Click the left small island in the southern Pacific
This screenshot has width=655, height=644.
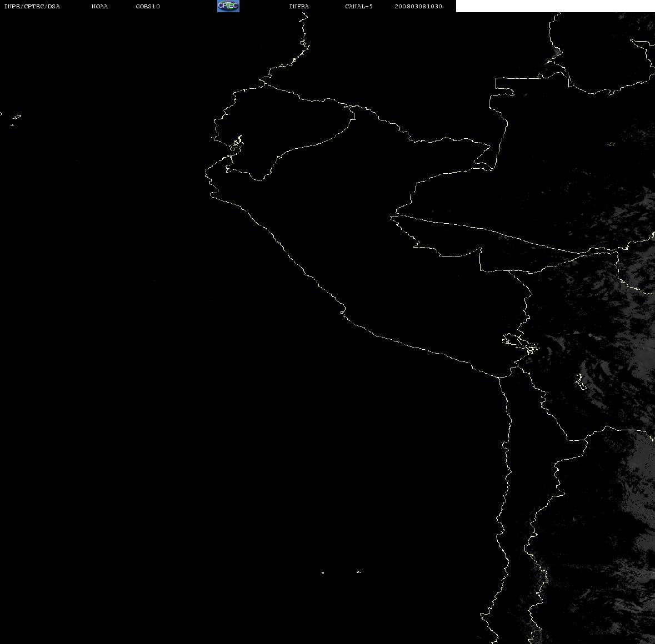[323, 572]
